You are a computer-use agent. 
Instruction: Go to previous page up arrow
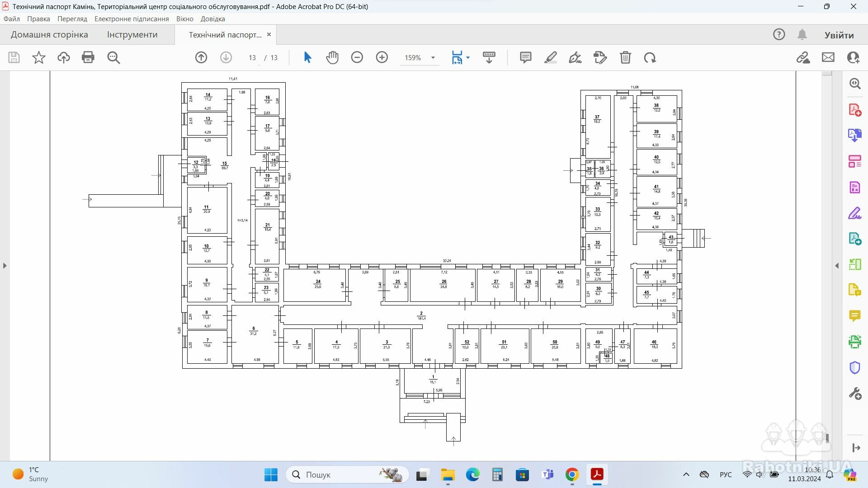click(x=201, y=57)
